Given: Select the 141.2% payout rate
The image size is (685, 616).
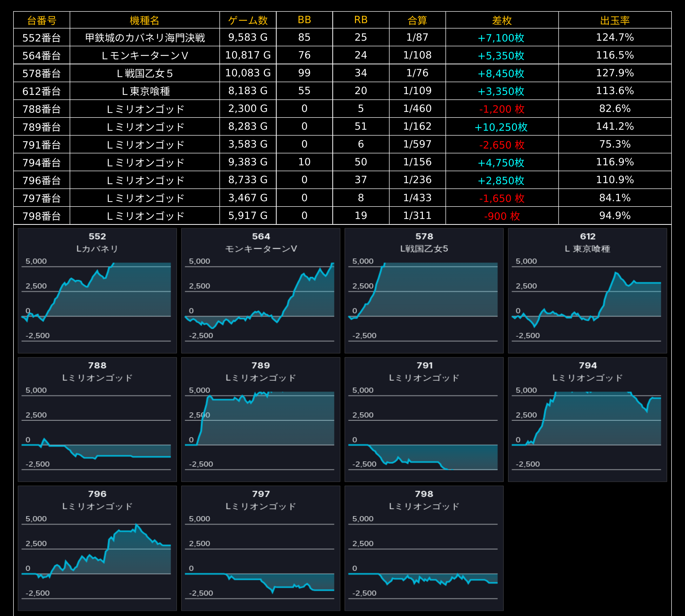Looking at the screenshot, I should (615, 127).
